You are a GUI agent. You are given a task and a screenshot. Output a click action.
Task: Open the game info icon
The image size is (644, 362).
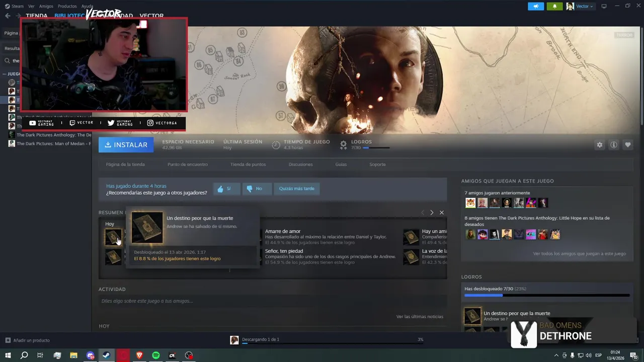[613, 145]
